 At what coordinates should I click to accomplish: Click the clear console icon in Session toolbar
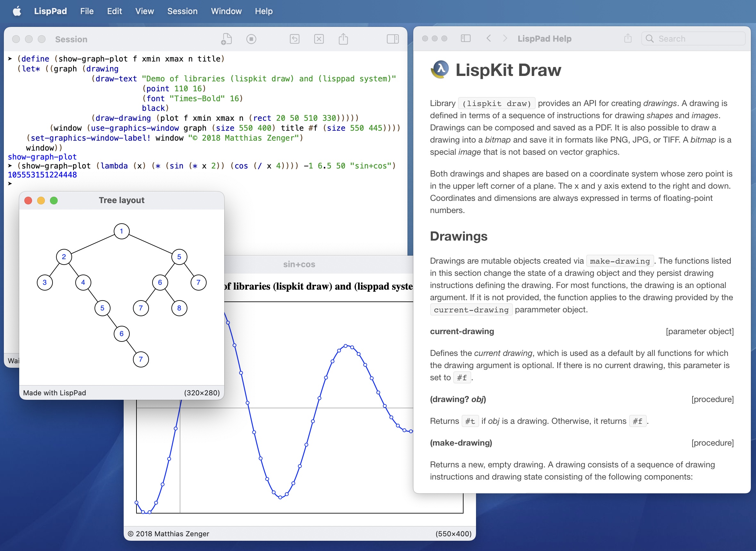coord(319,39)
